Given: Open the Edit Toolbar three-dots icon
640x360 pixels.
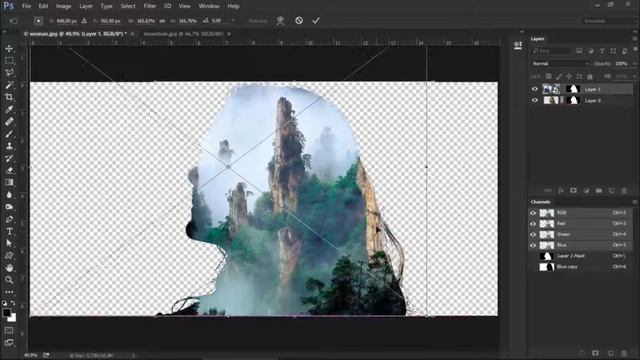Looking at the screenshot, I should click(x=9, y=292).
